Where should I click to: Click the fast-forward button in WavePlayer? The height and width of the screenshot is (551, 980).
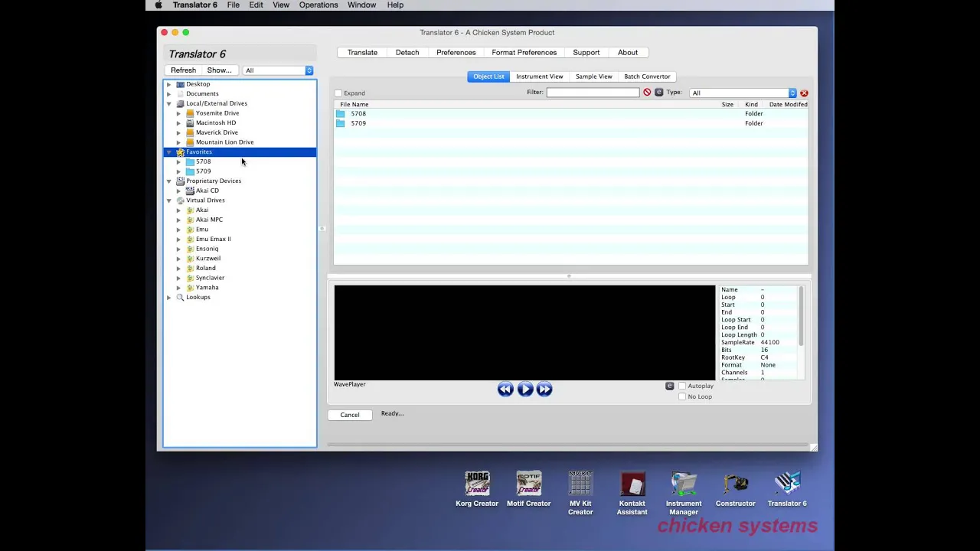point(544,390)
